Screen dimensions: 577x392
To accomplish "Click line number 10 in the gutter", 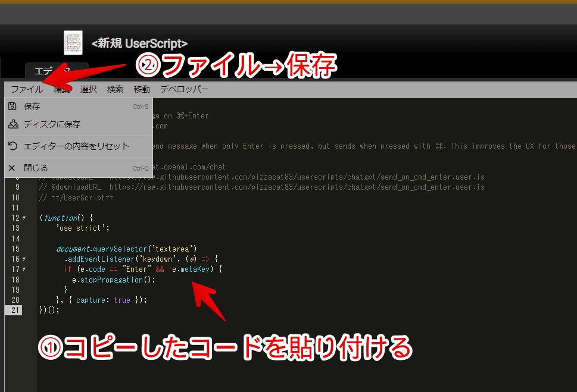I will [15, 197].
